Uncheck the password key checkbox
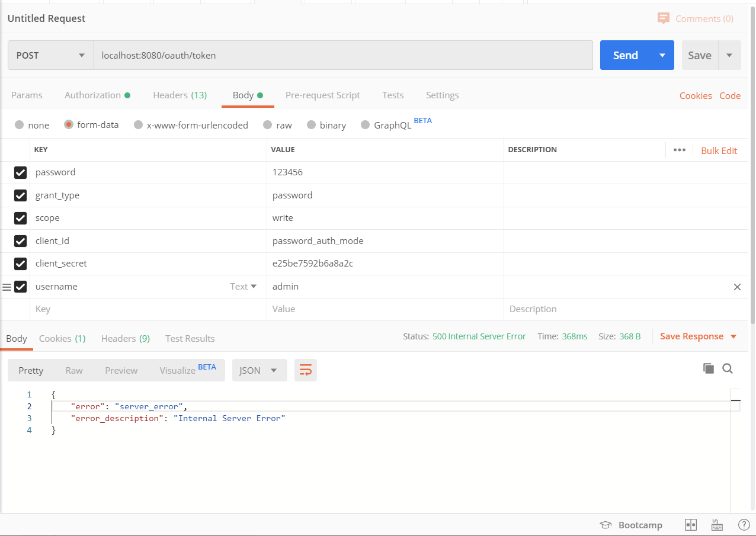The width and height of the screenshot is (756, 536). click(x=20, y=172)
